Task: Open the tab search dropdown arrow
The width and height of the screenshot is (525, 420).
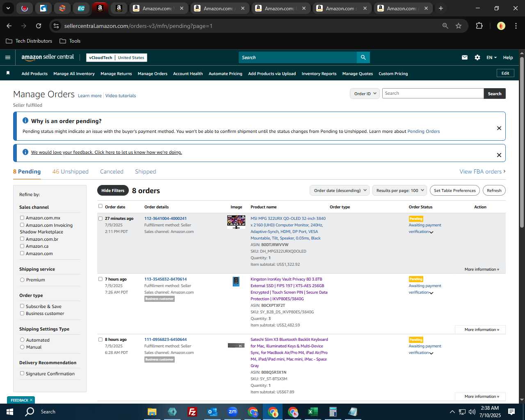Action: (x=8, y=8)
